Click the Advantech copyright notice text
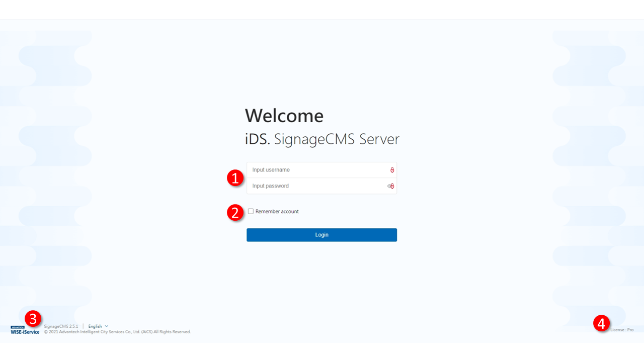The image size is (644, 362). (x=117, y=332)
